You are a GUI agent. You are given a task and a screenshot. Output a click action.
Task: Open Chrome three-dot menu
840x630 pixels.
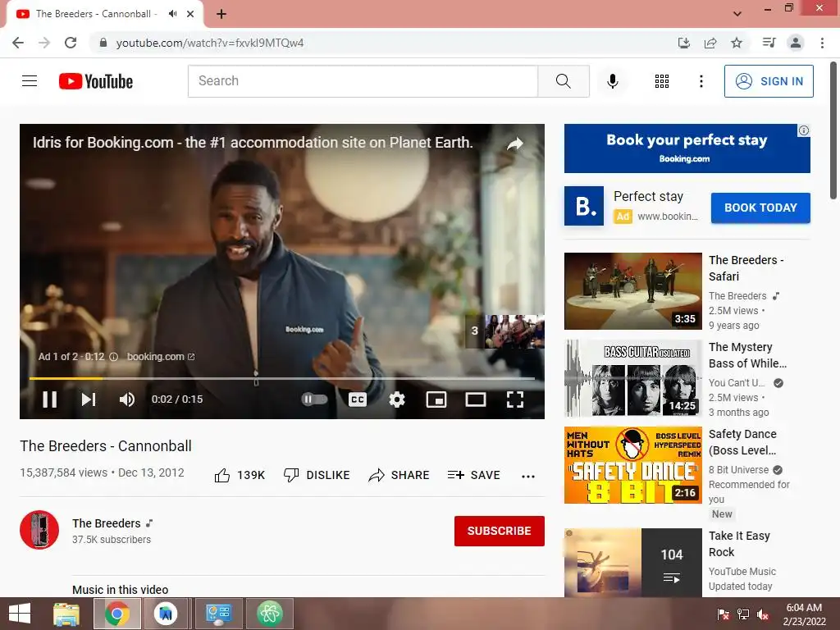(822, 43)
